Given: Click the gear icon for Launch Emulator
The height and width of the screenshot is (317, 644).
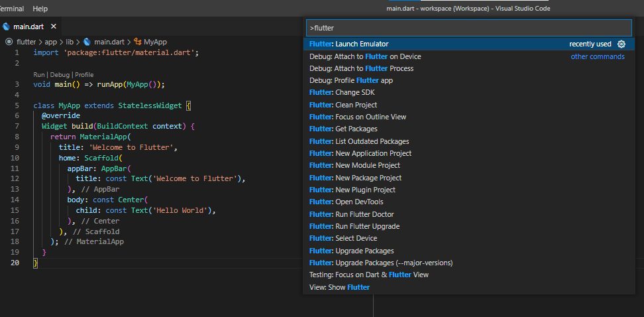Looking at the screenshot, I should click(x=621, y=44).
